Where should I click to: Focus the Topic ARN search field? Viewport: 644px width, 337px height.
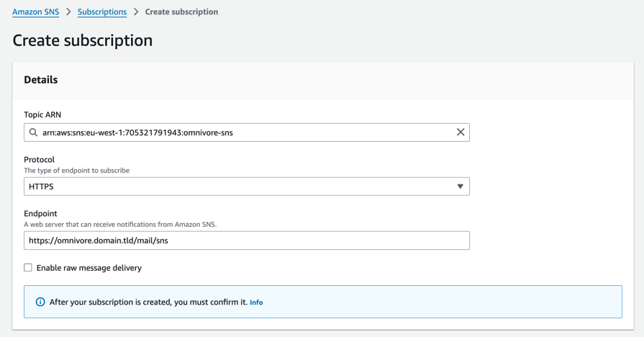pyautogui.click(x=245, y=132)
